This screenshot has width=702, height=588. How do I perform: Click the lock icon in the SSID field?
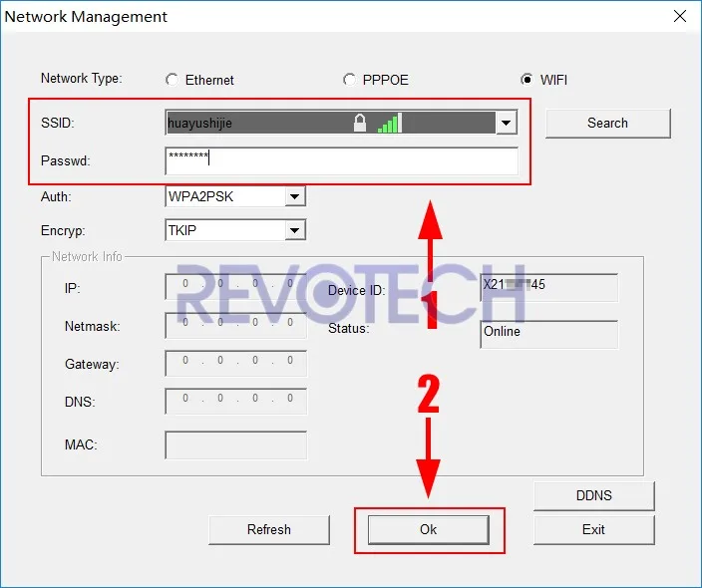point(360,123)
